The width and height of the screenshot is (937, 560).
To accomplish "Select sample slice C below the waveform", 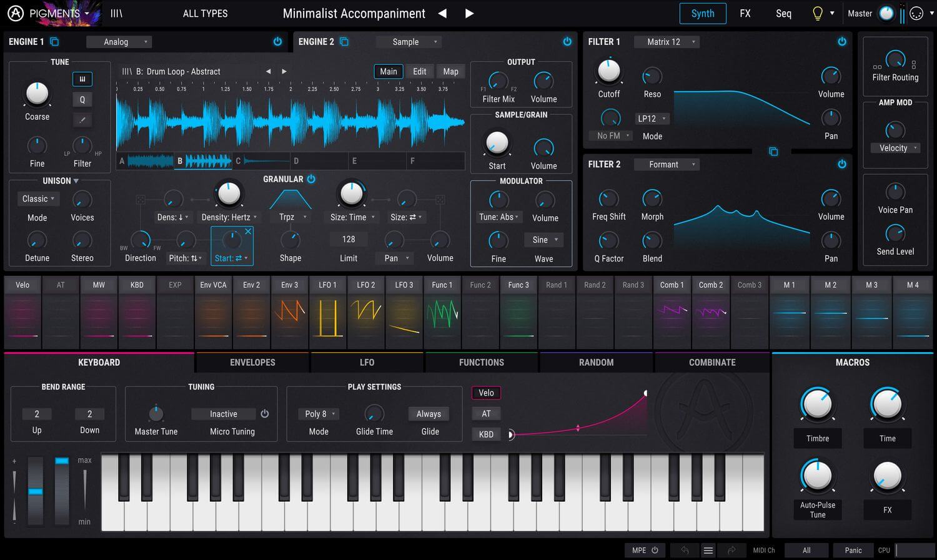I will [x=262, y=161].
